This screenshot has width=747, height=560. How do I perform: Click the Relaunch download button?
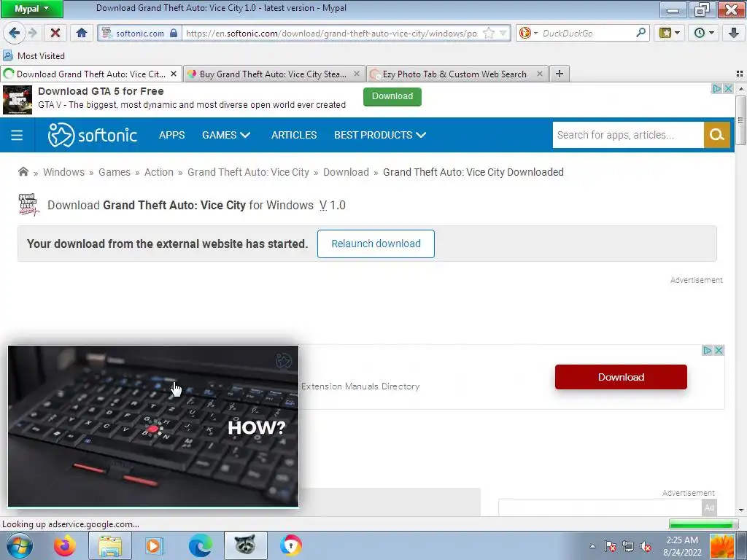point(376,244)
